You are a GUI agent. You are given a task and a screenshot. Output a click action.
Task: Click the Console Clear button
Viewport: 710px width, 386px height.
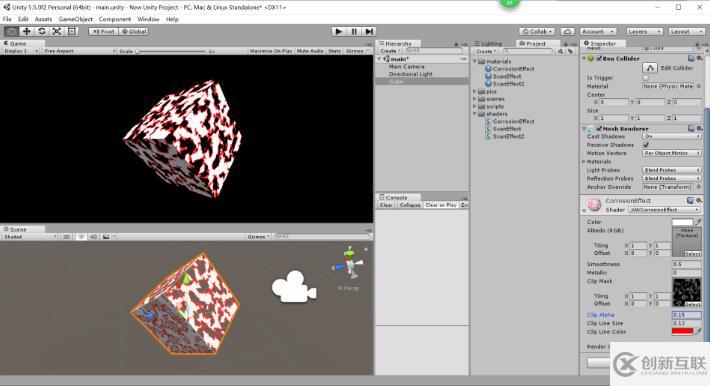tap(386, 205)
